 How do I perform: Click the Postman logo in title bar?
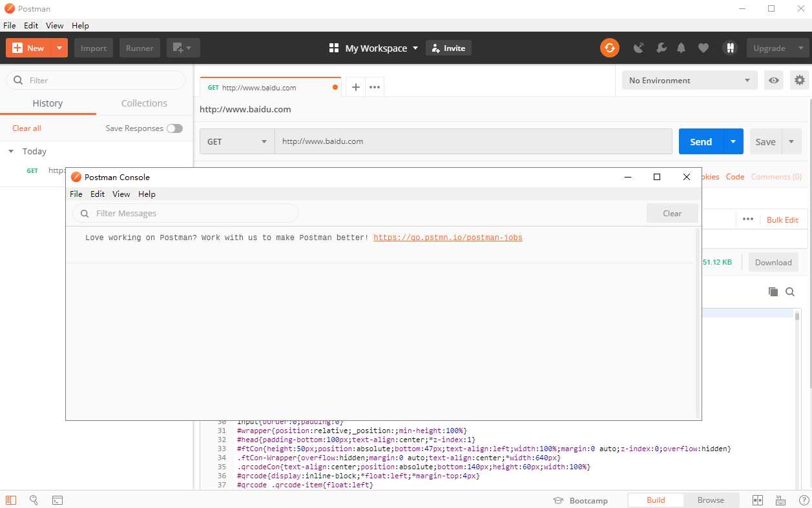tap(9, 9)
